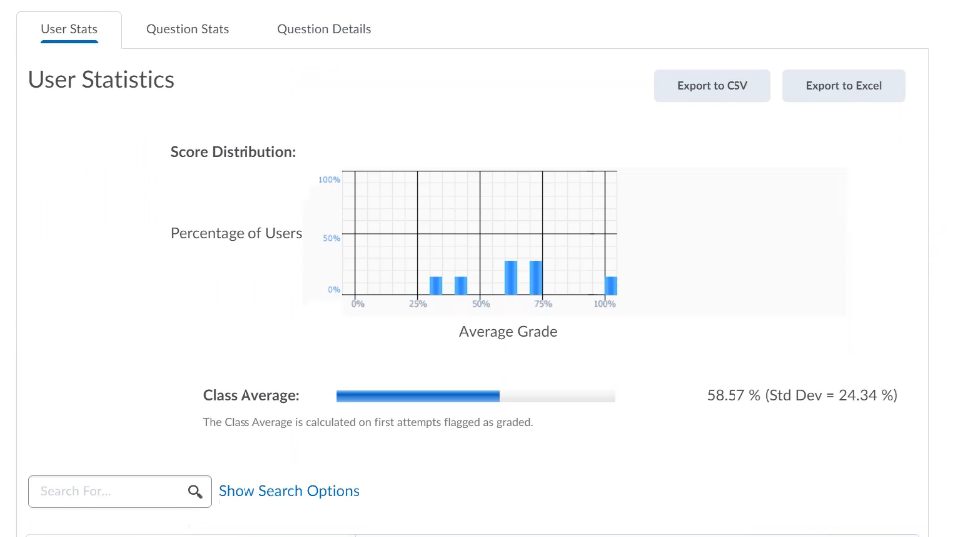
Task: Click the Average Grade axis title
Action: click(x=508, y=331)
